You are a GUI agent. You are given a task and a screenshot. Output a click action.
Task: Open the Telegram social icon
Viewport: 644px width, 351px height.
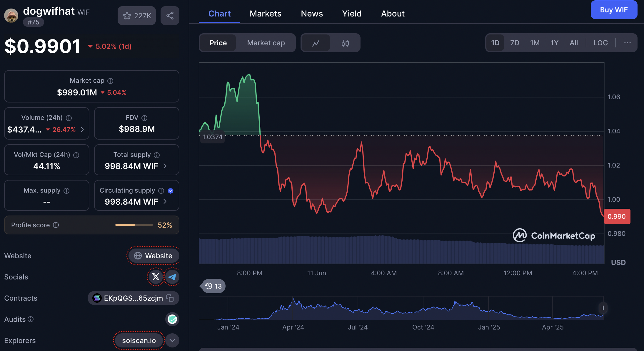[x=172, y=277]
